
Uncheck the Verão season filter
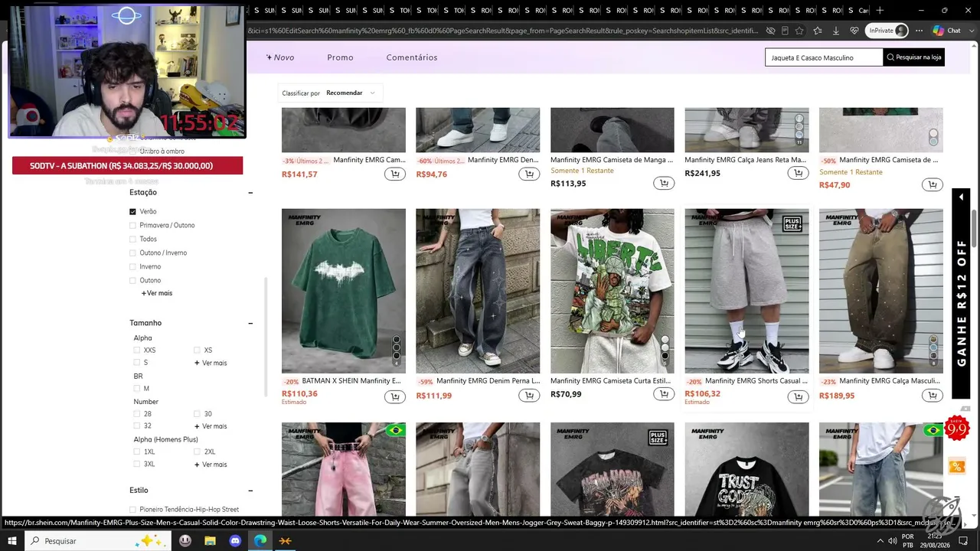point(132,212)
